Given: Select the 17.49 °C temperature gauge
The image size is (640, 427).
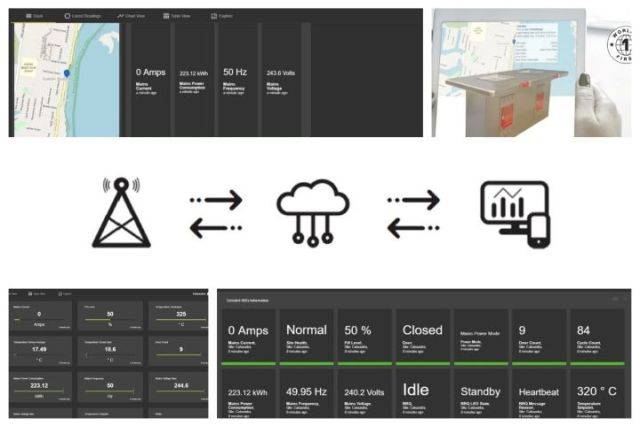Looking at the screenshot, I should pyautogui.click(x=40, y=351).
